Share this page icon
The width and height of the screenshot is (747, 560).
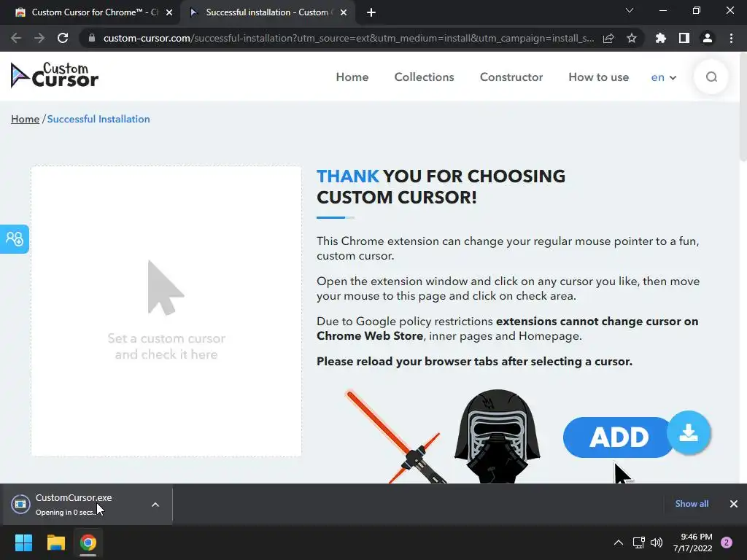[x=608, y=38]
